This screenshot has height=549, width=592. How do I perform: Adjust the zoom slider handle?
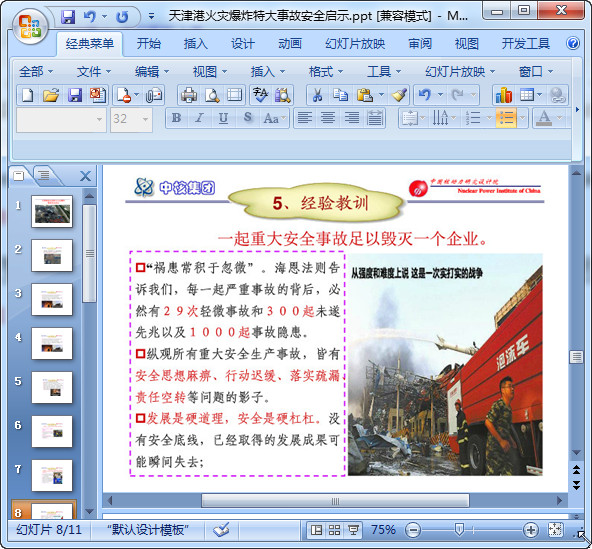pyautogui.click(x=459, y=529)
